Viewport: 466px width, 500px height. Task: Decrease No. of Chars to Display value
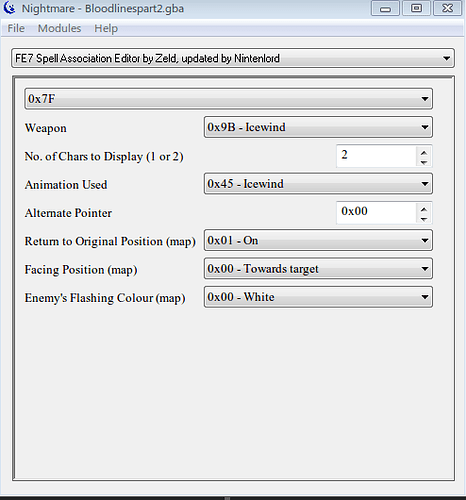click(x=424, y=162)
